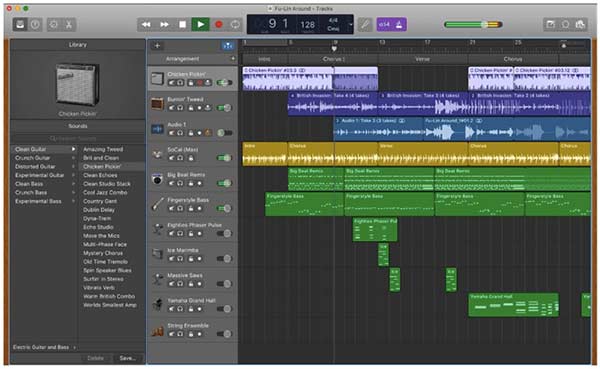The width and height of the screenshot is (600, 369).
Task: Start recording with the red Record button
Action: (x=218, y=24)
